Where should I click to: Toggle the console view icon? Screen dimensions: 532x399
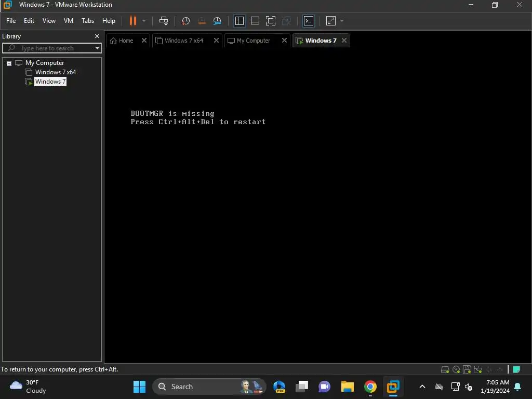(309, 21)
